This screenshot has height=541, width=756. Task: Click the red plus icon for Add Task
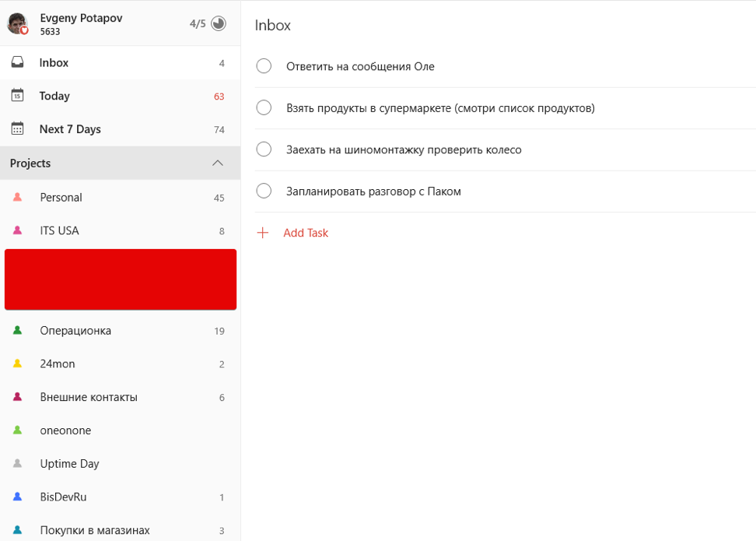(x=263, y=233)
